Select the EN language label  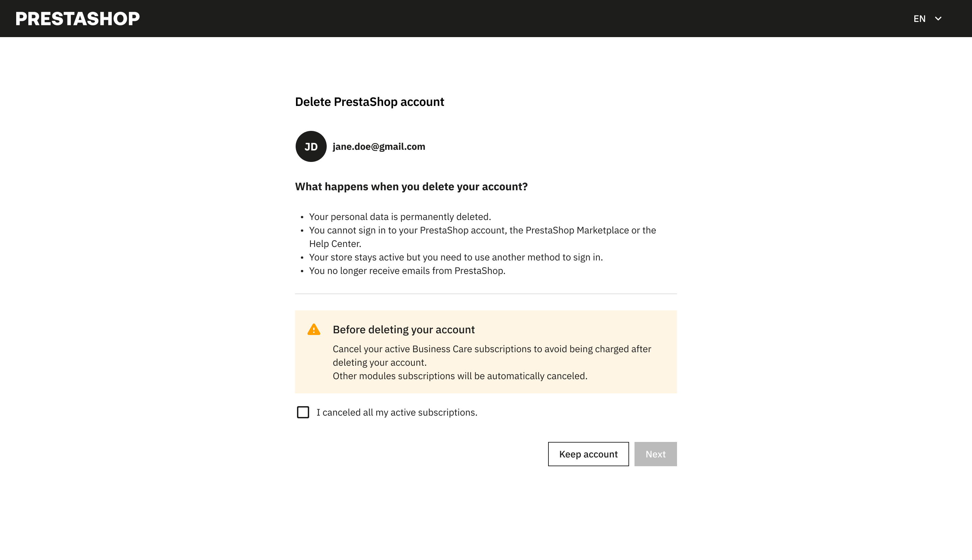pyautogui.click(x=919, y=19)
